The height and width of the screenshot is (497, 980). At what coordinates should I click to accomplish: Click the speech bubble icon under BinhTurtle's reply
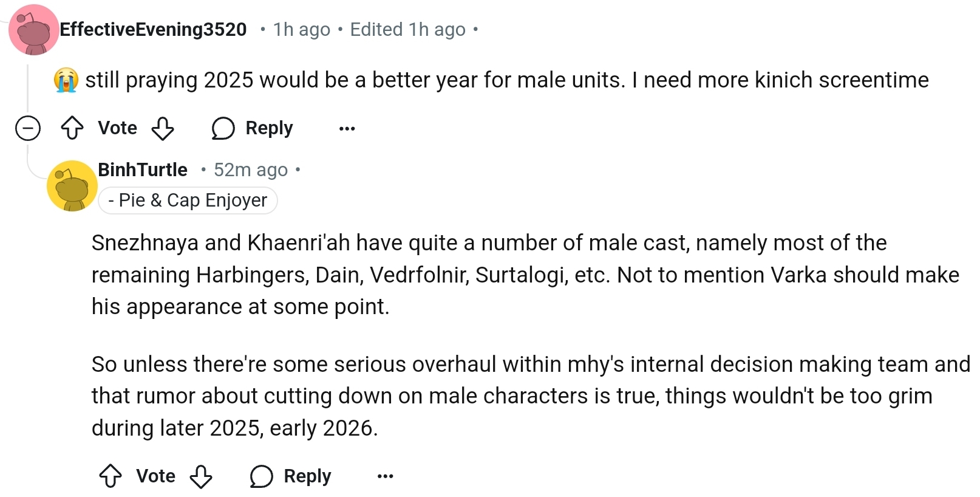(x=261, y=476)
